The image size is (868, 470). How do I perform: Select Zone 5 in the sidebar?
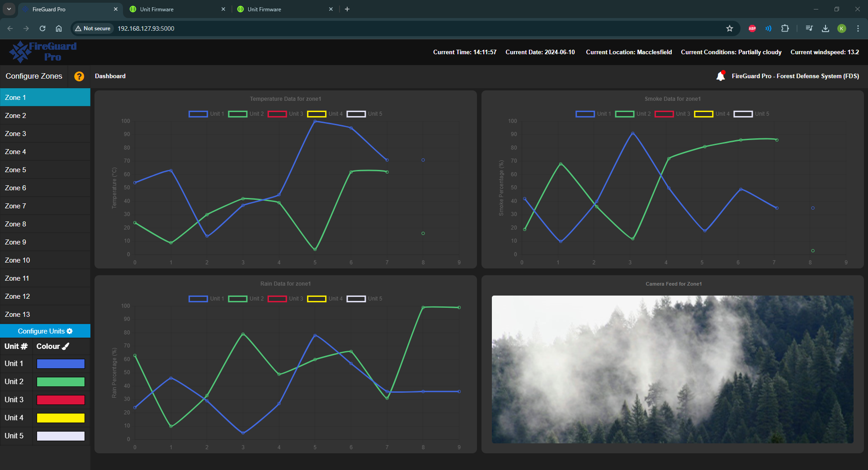45,170
